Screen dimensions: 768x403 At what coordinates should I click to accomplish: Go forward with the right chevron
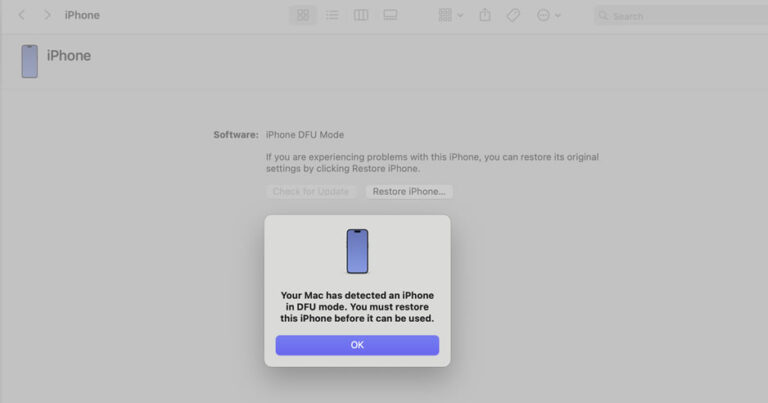click(x=47, y=15)
